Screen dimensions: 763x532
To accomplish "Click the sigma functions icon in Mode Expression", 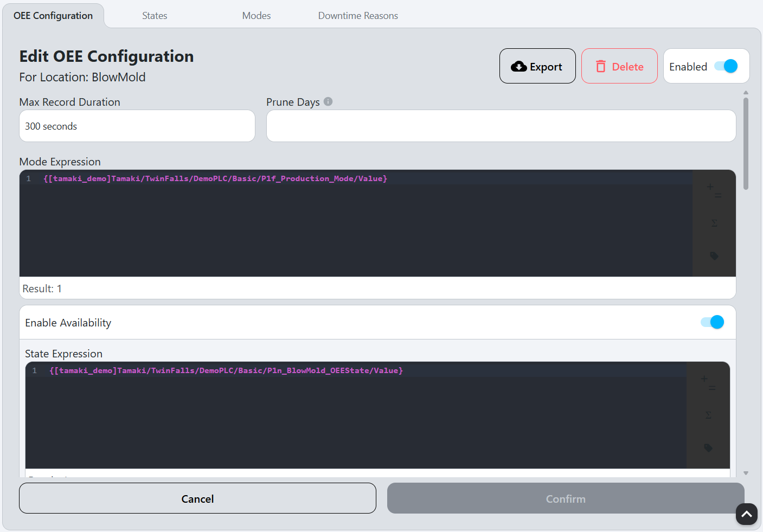I will [714, 223].
